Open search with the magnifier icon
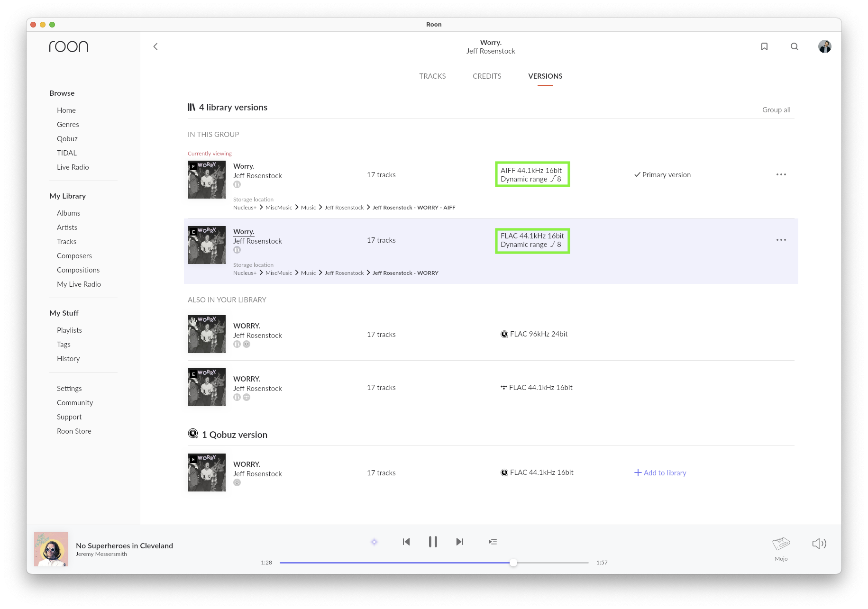868x609 pixels. [x=795, y=46]
